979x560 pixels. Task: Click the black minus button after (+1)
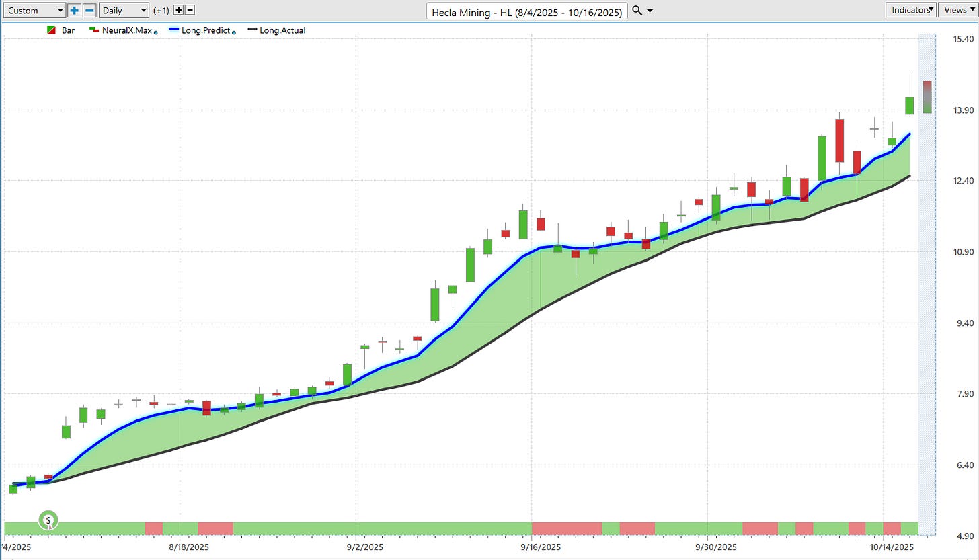[x=190, y=11]
